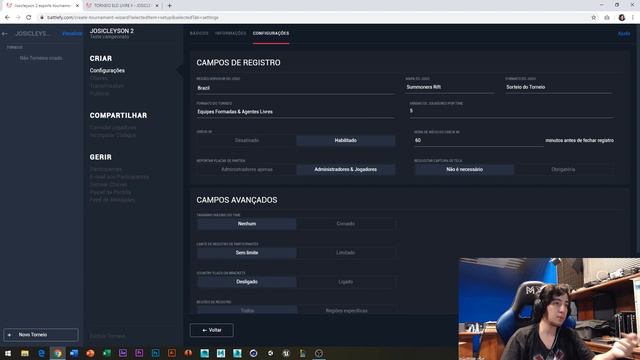Image resolution: width=640 pixels, height=360 pixels.
Task: Click the Novo Torneio button
Action: (41, 335)
